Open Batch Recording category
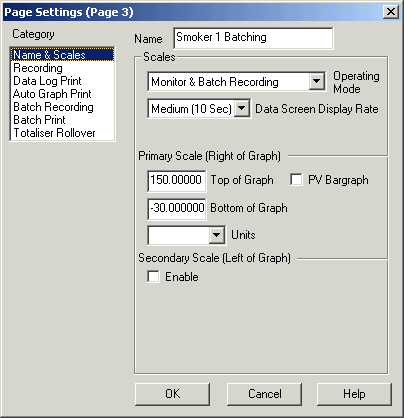 pyautogui.click(x=63, y=107)
